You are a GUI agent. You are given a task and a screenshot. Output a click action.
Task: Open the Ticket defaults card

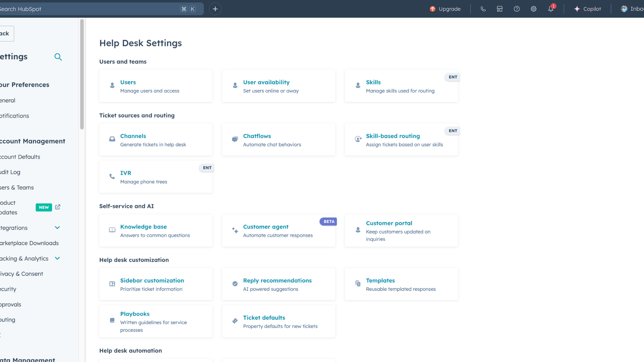[278, 321]
